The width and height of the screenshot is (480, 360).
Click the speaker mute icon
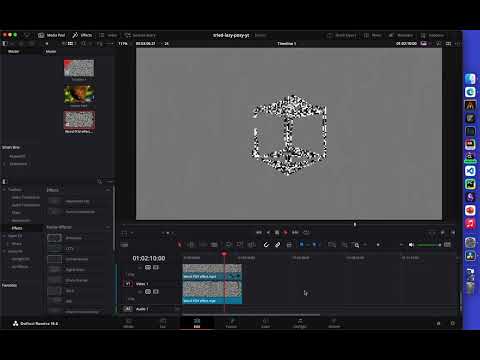[x=411, y=245]
